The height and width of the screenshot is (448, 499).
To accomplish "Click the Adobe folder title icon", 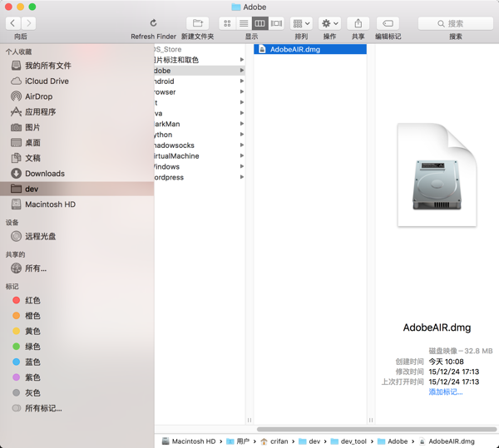I will (x=236, y=7).
